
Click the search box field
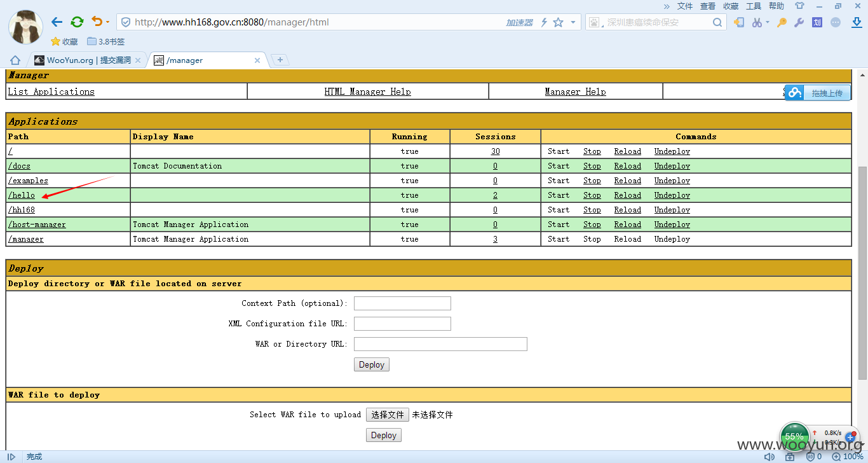656,22
